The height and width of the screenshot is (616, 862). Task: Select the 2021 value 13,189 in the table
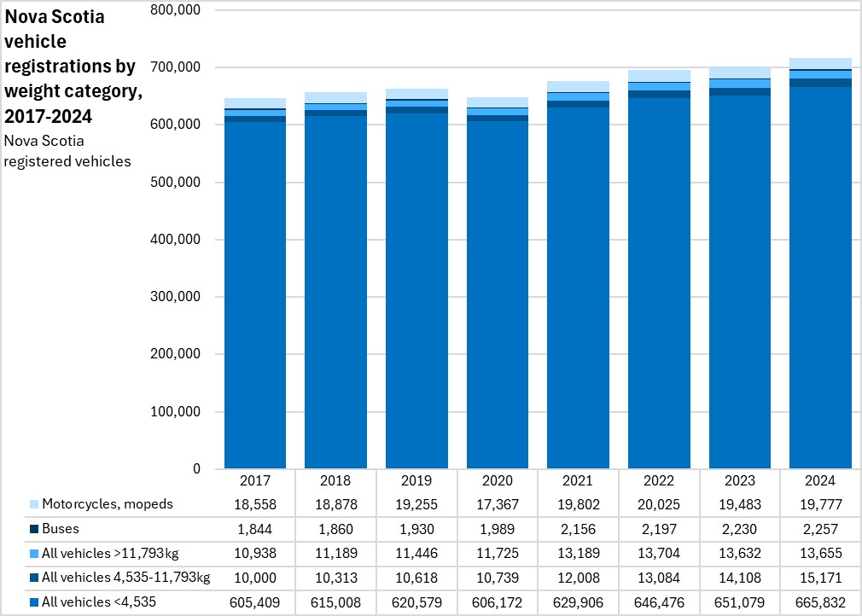point(578,554)
